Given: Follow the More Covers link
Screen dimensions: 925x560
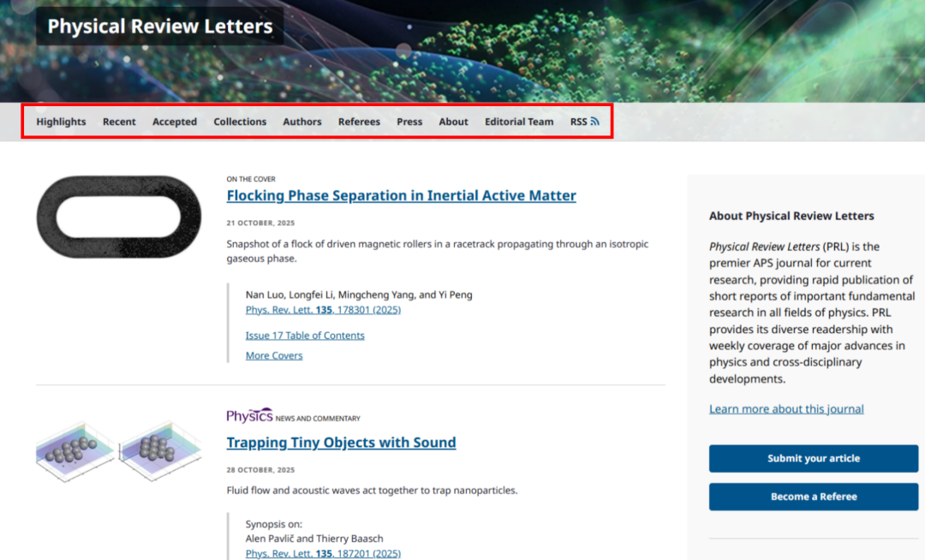Looking at the screenshot, I should coord(274,355).
